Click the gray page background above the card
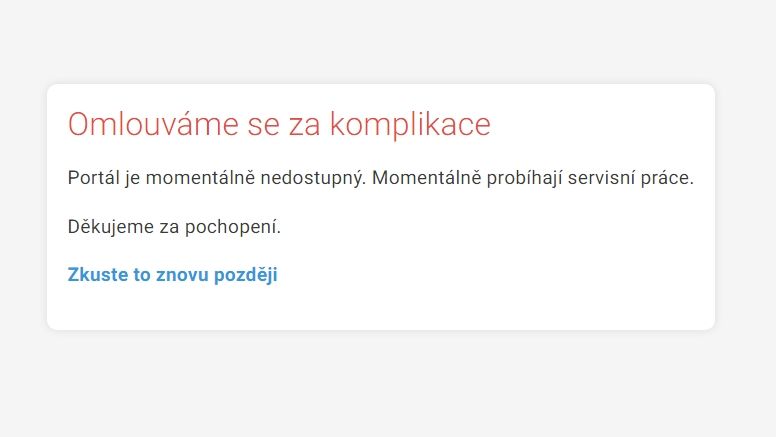Screen dimensions: 776x437 tap(388, 42)
